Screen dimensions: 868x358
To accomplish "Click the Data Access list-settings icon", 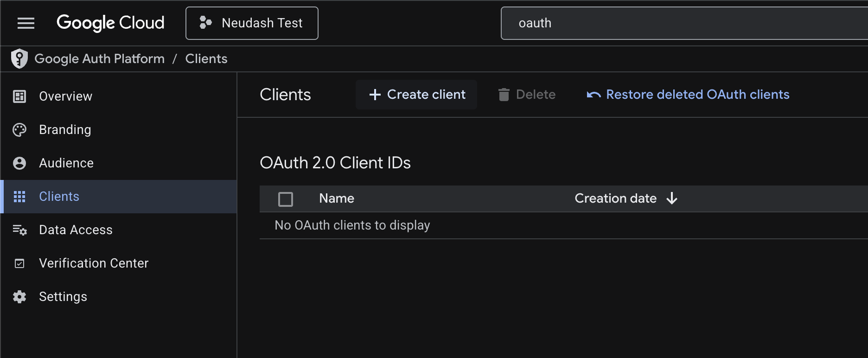I will [19, 230].
